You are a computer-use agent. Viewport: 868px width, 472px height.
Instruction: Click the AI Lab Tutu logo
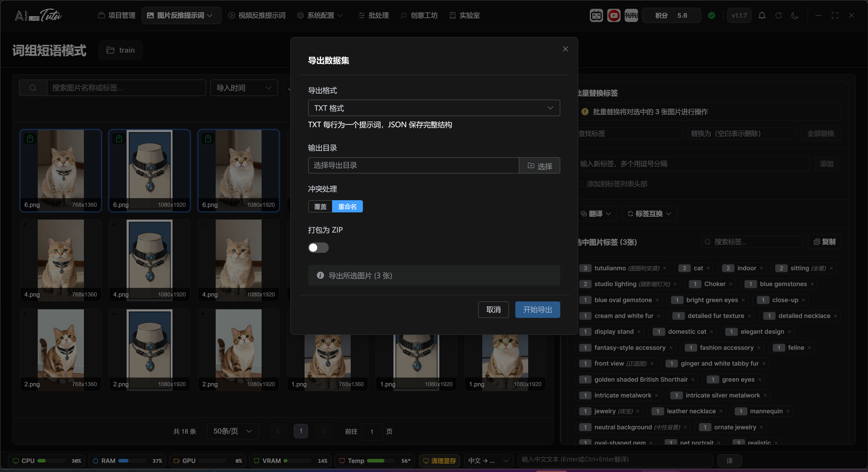38,16
